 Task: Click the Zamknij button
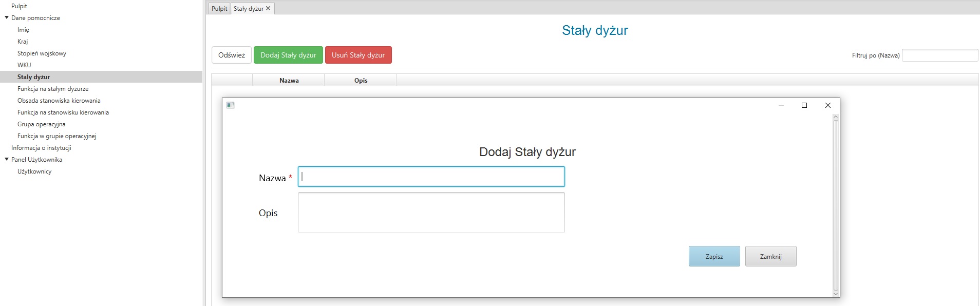pos(771,256)
